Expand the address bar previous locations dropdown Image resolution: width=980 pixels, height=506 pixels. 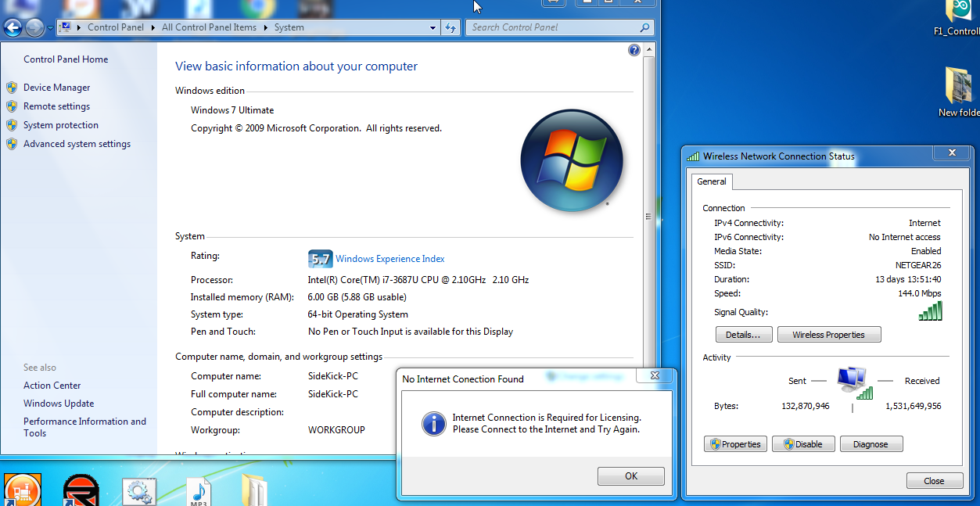(433, 27)
